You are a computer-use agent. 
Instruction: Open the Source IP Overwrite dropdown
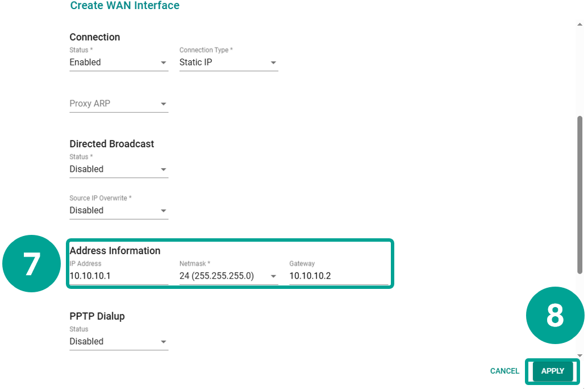pyautogui.click(x=118, y=210)
